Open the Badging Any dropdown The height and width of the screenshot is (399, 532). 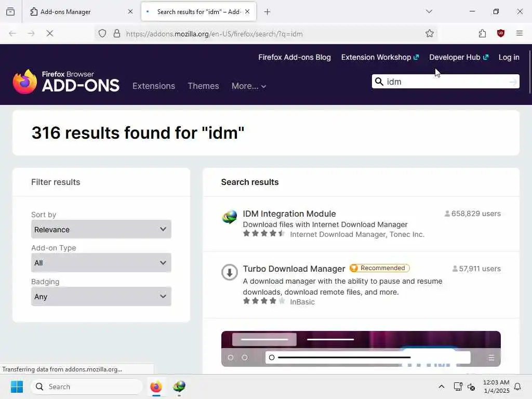[x=101, y=296]
